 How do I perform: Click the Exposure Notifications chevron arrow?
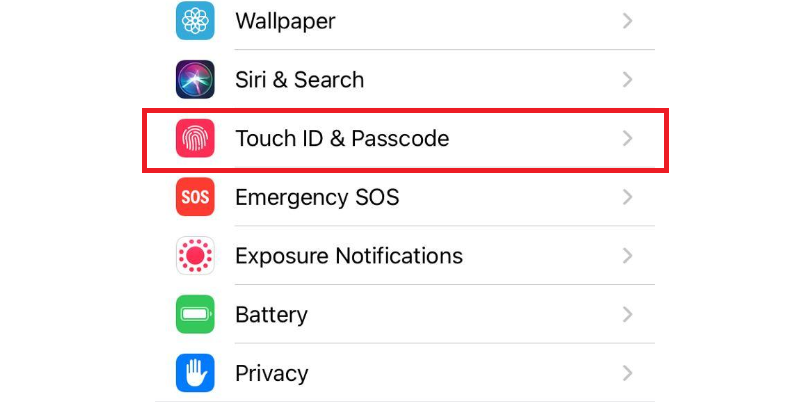(628, 255)
